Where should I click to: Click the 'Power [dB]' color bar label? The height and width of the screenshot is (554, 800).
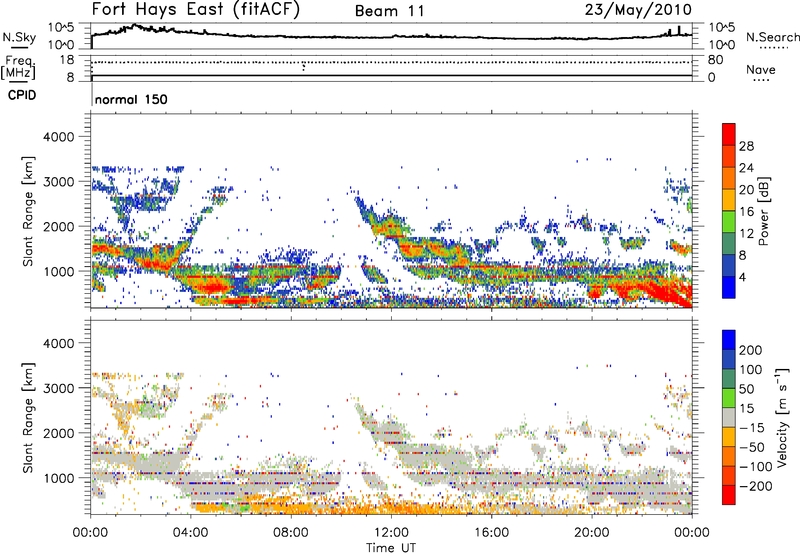pos(763,211)
